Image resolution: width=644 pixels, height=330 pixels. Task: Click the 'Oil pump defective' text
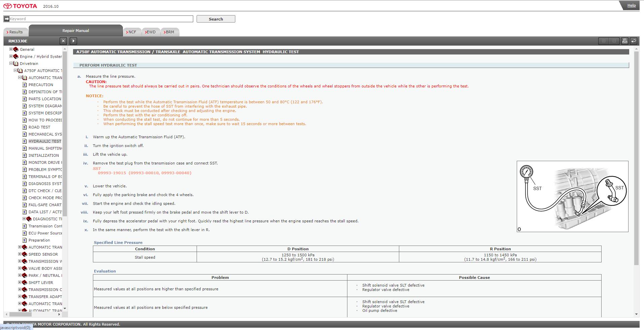380,310
